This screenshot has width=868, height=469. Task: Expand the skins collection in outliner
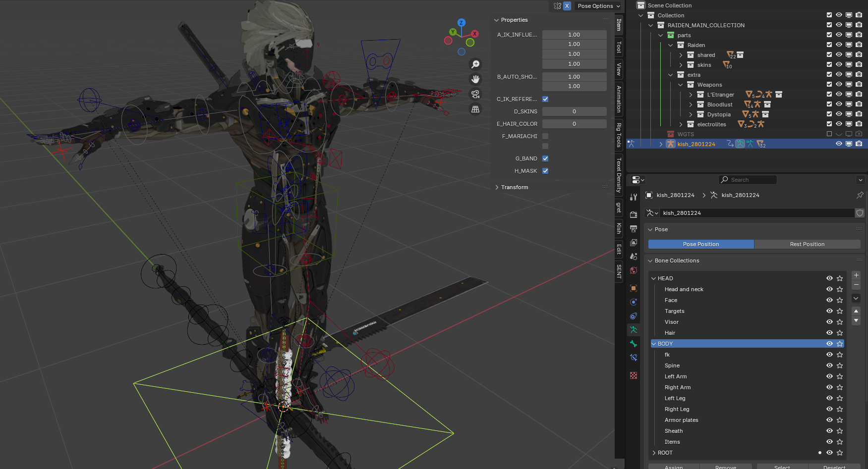pyautogui.click(x=681, y=65)
